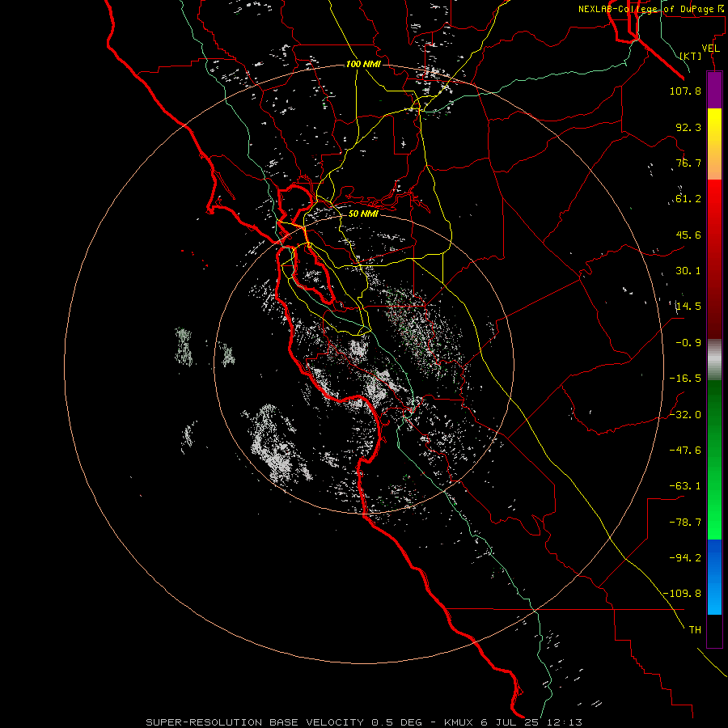This screenshot has height=728, width=728.
Task: Click the NEXLAB-College of DuPage credit text
Action: point(653,9)
